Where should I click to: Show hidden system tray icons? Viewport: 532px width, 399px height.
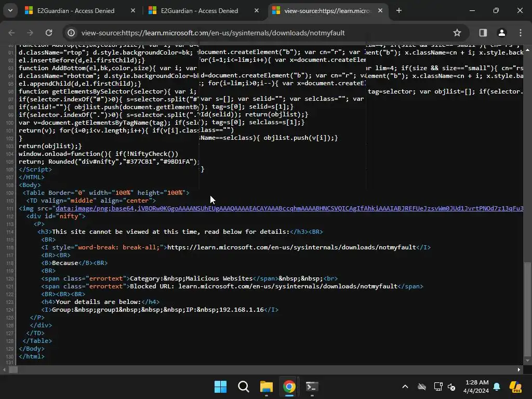click(x=405, y=387)
